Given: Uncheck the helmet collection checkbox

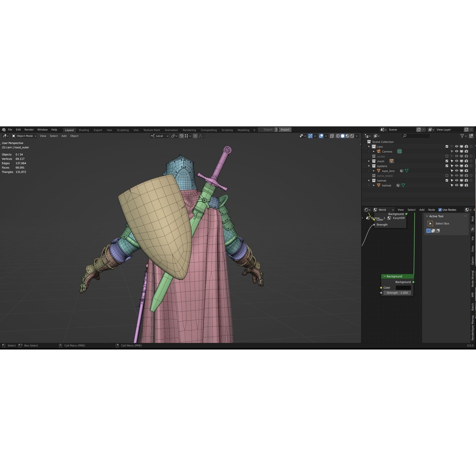Looking at the screenshot, I should [447, 181].
